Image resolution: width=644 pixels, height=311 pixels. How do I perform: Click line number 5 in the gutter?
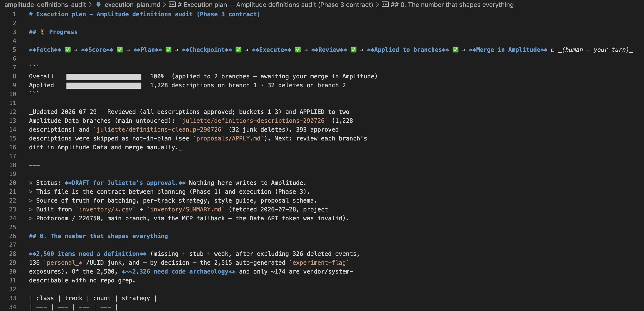tap(14, 50)
